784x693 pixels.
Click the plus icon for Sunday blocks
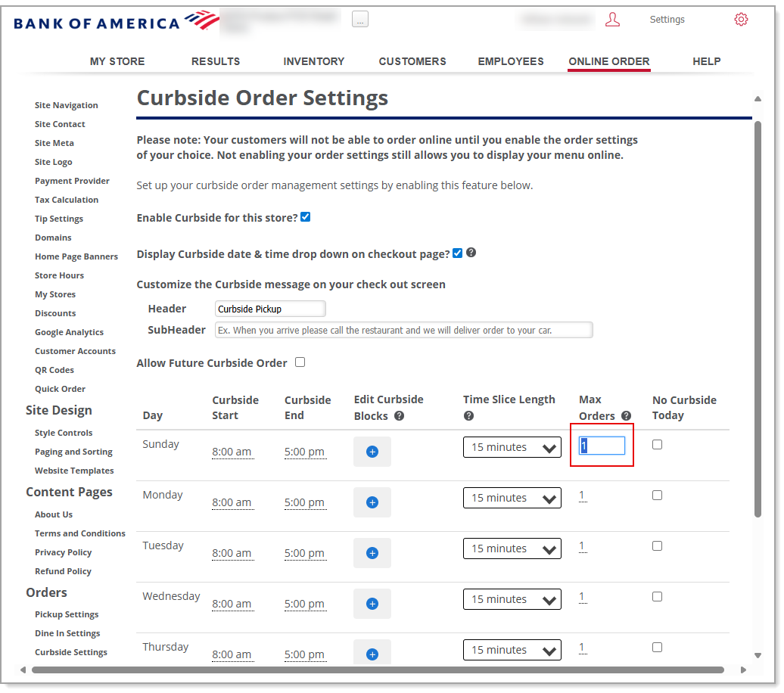[x=372, y=452]
